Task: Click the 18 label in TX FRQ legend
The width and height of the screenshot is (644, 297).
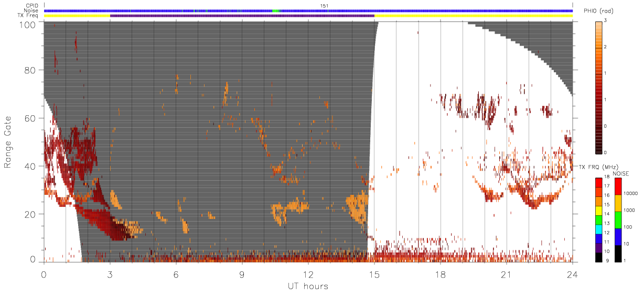Action: pyautogui.click(x=606, y=178)
